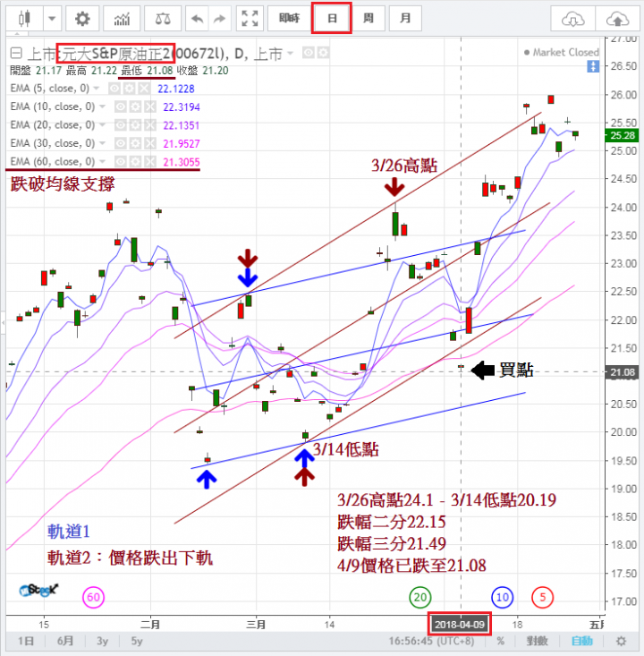The image size is (644, 656).
Task: Remove the EMA 5 indicator
Action: (144, 89)
